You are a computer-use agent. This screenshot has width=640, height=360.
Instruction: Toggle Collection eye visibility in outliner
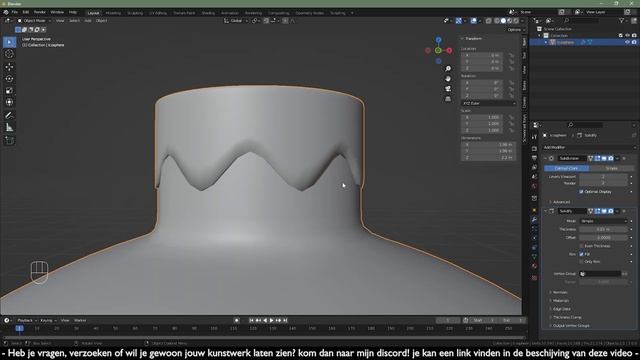pos(627,36)
